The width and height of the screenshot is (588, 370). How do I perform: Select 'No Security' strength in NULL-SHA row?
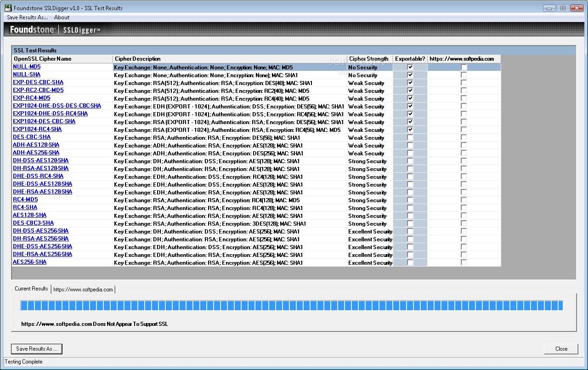click(370, 75)
